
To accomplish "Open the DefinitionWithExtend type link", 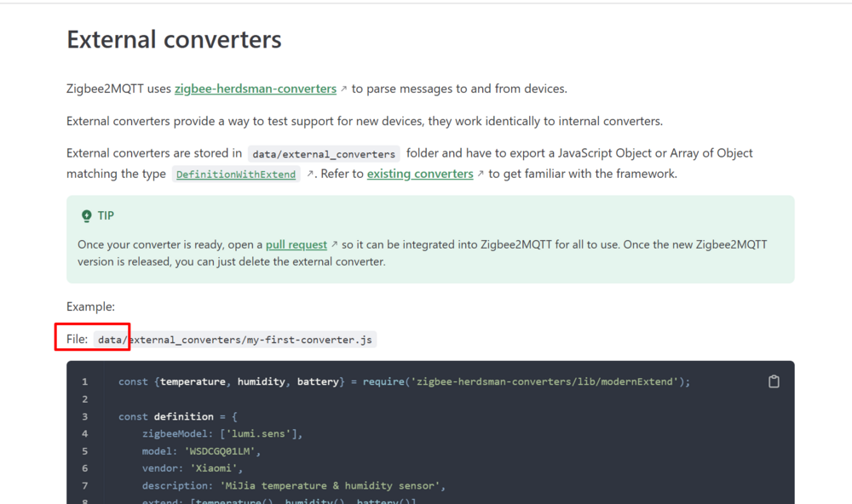I will pos(236,175).
